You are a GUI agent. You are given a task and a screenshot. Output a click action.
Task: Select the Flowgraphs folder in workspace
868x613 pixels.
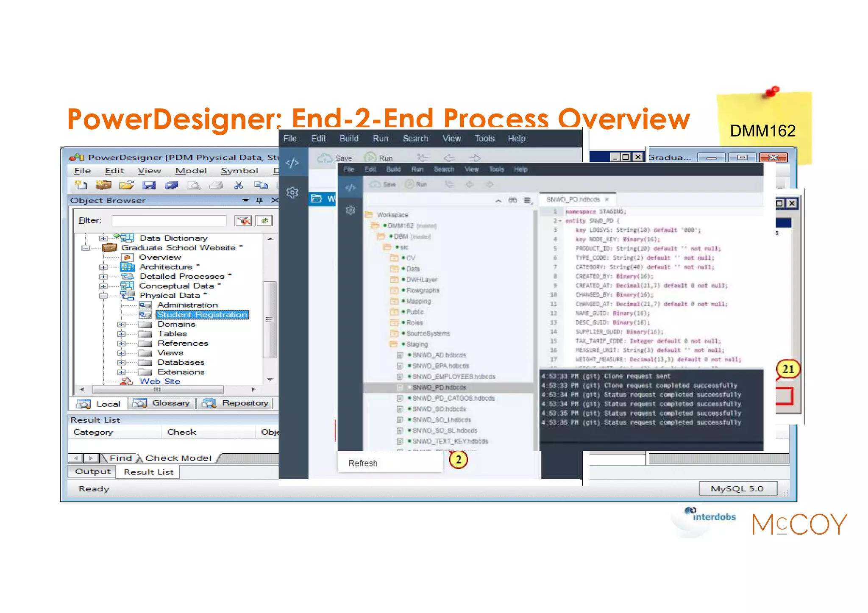(x=423, y=291)
